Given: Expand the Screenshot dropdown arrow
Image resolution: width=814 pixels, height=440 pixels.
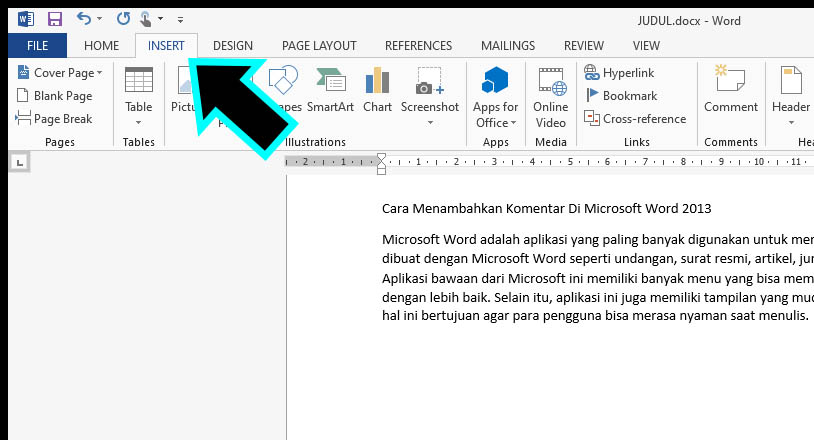Looking at the screenshot, I should pos(430,123).
